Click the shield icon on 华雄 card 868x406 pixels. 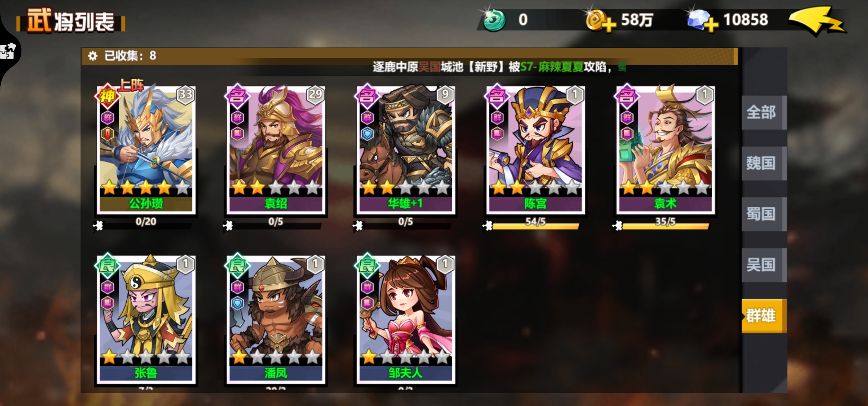click(x=367, y=133)
